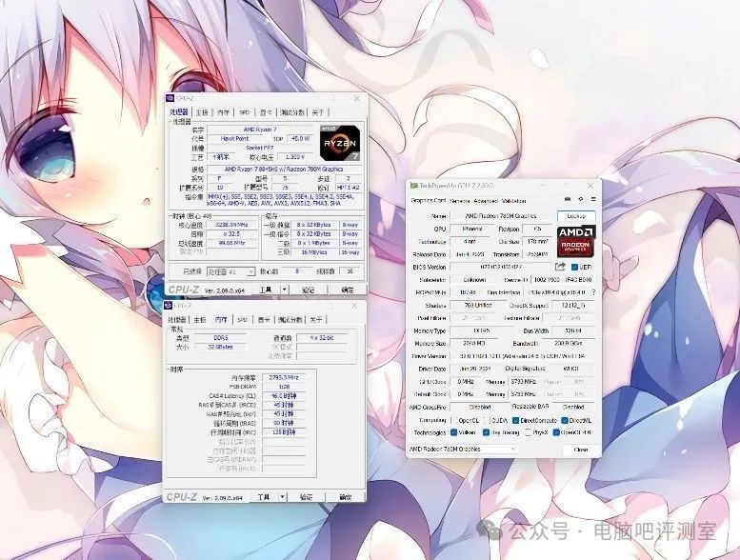Image resolution: width=740 pixels, height=560 pixels.
Task: Click 验证 button in upper CPU-Z
Action: click(308, 290)
